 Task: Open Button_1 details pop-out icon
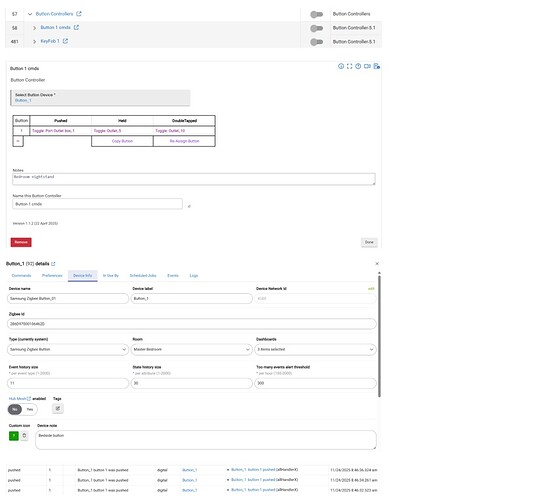pyautogui.click(x=53, y=264)
